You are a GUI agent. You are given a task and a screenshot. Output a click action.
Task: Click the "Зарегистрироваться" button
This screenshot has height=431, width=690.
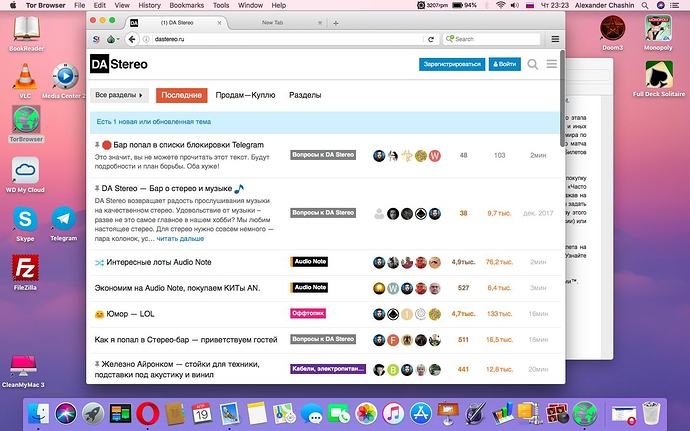(x=451, y=64)
